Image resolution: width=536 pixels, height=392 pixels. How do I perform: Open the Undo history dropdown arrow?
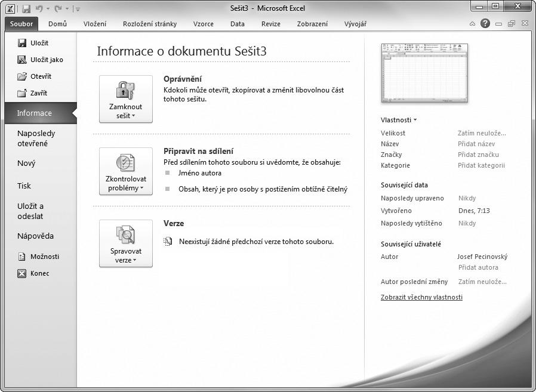pos(48,9)
